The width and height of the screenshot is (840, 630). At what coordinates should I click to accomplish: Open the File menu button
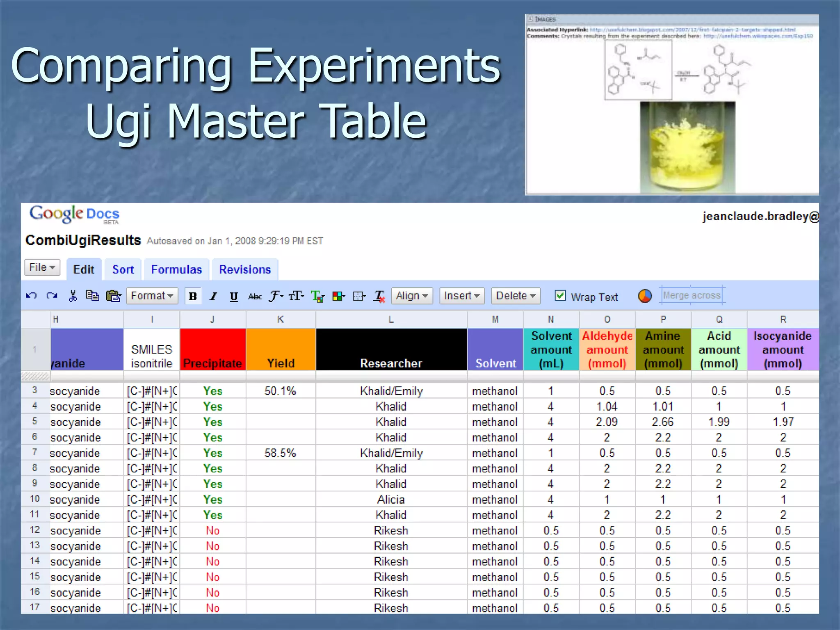pyautogui.click(x=42, y=267)
